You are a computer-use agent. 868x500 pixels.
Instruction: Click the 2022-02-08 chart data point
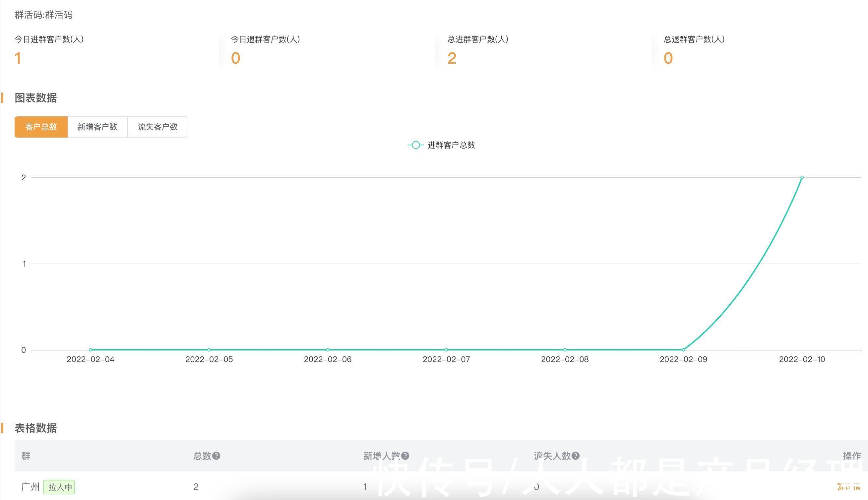(565, 350)
